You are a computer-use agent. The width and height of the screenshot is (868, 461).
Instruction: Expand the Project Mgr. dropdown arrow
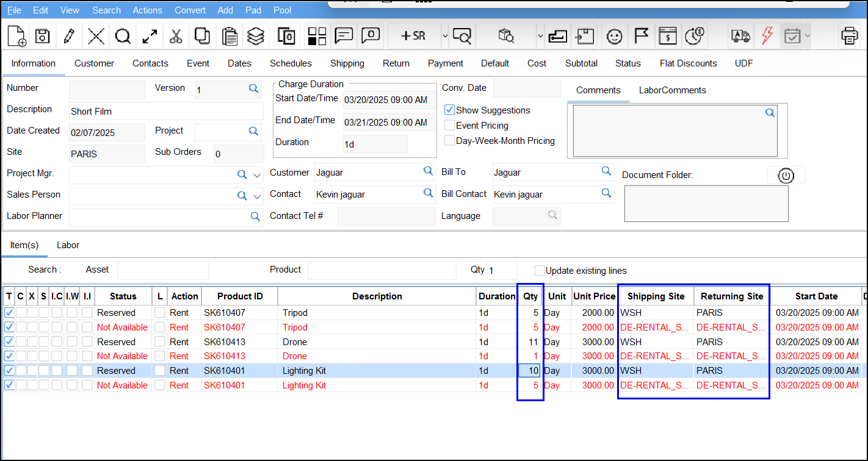[x=257, y=175]
